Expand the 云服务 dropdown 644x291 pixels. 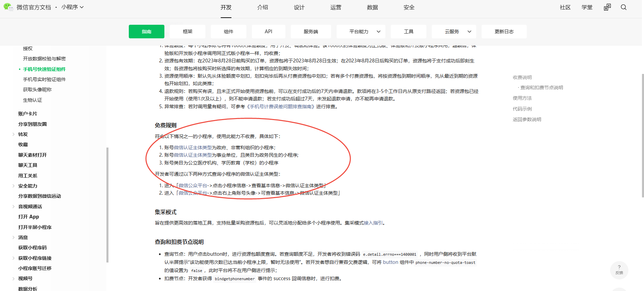454,32
